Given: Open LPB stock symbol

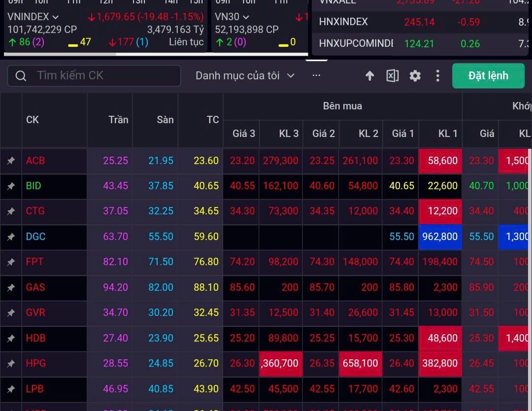Looking at the screenshot, I should pos(34,389).
